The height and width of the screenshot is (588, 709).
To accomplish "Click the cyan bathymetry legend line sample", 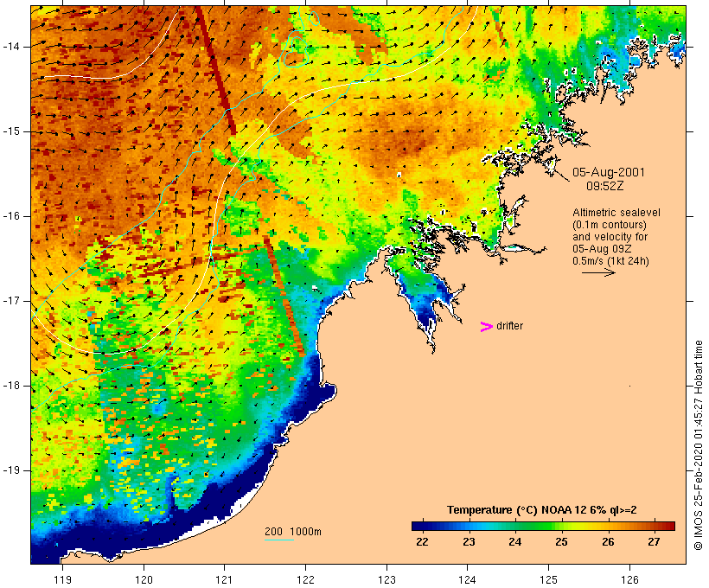I will pyautogui.click(x=279, y=540).
